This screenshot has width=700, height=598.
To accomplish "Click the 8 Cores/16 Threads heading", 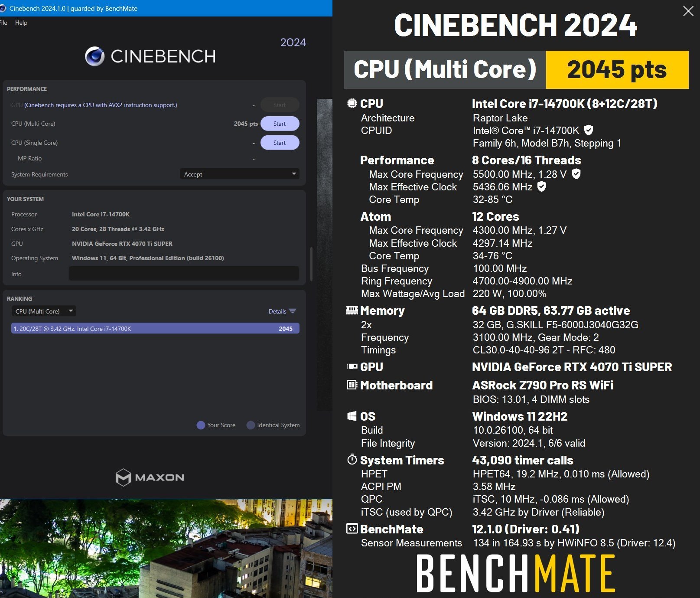I will [527, 160].
